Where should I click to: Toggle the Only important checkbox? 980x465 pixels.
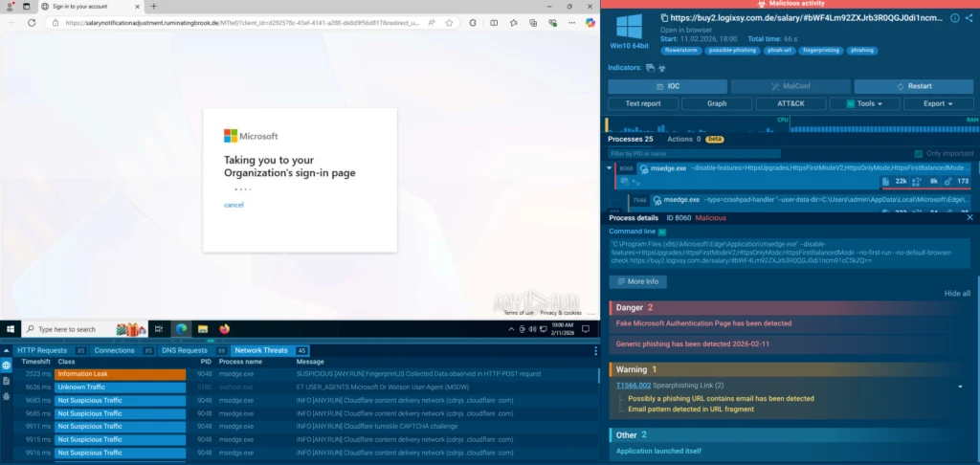click(x=918, y=153)
